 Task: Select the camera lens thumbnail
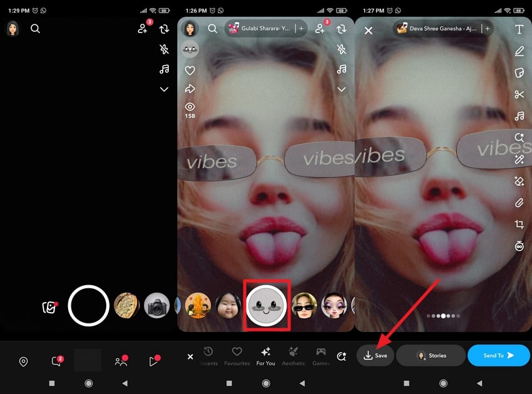(156, 305)
